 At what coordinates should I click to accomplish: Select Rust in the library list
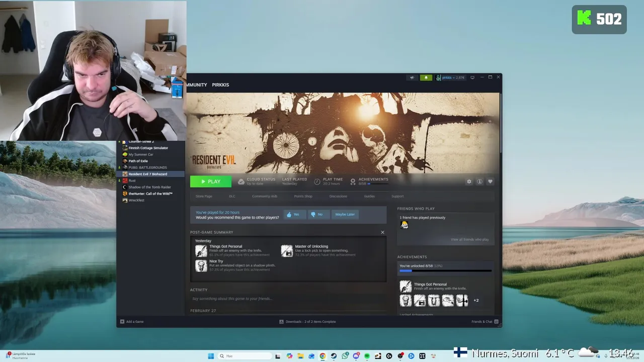(132, 180)
